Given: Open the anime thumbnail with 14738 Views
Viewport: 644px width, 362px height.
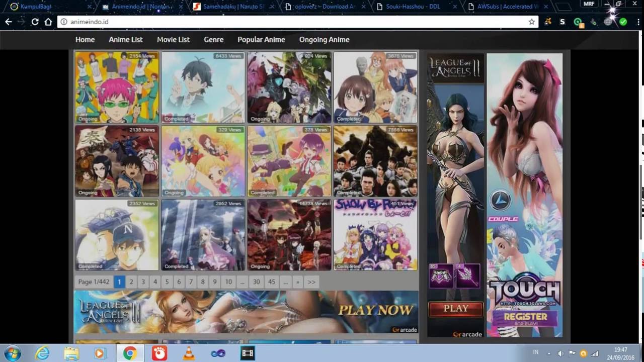Looking at the screenshot, I should tap(289, 235).
